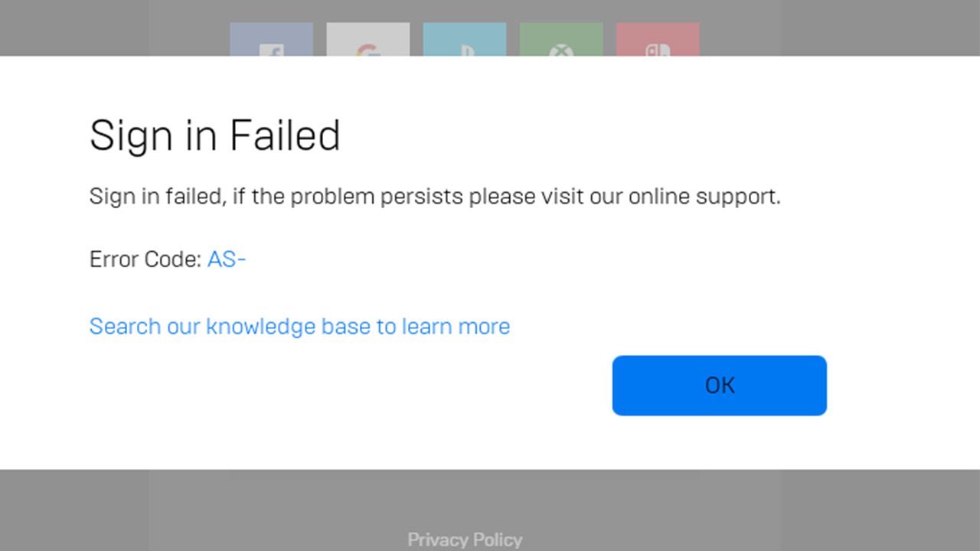Select the Facebook sign-in icon
Screen dimensions: 980x551
[x=273, y=42]
